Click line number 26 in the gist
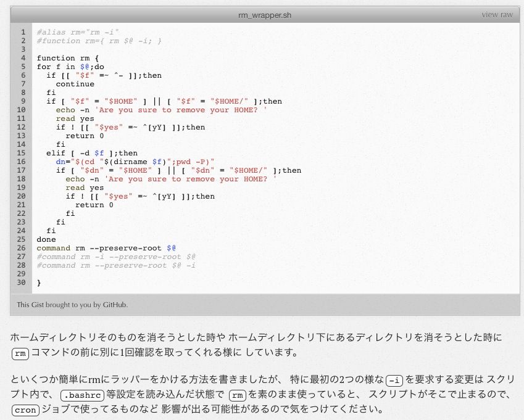This screenshot has width=524, height=420. (21, 248)
